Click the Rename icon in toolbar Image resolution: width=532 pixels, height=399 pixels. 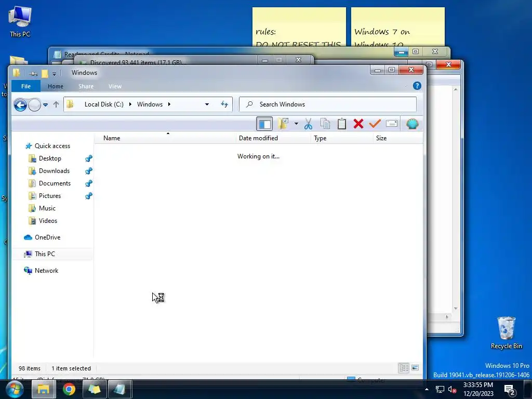pos(392,124)
